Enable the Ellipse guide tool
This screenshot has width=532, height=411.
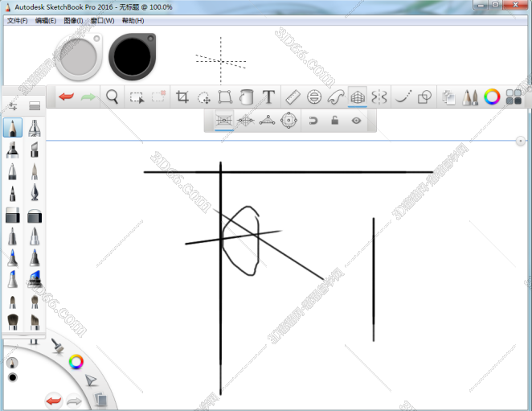314,97
